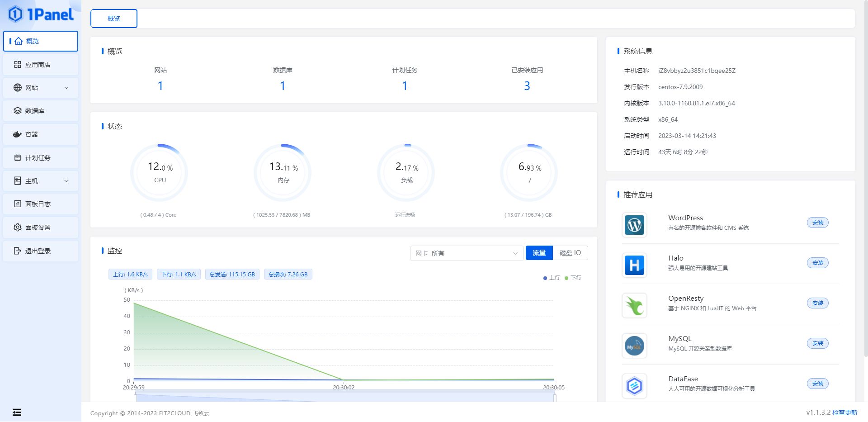
Task: Click the WordPress app icon
Action: click(x=634, y=225)
